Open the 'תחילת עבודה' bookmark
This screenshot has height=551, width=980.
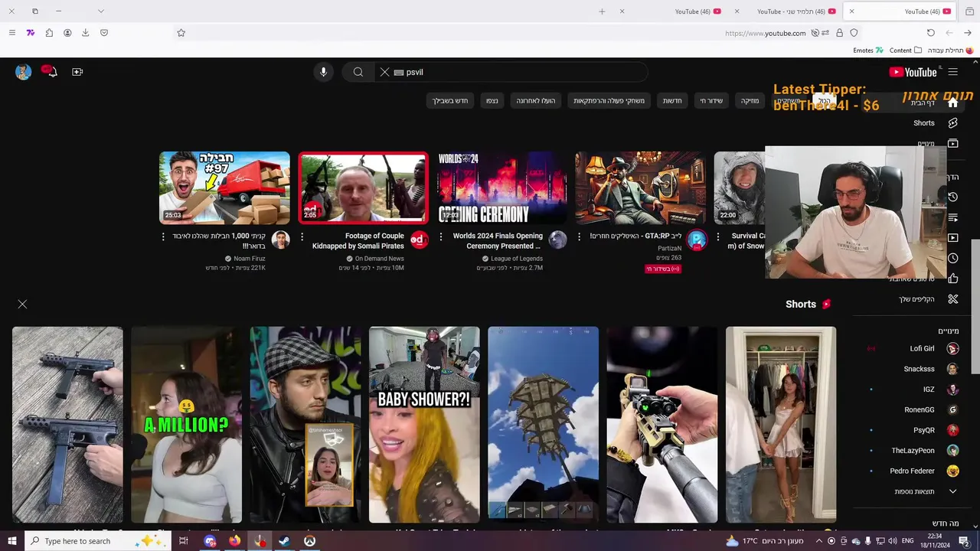pyautogui.click(x=950, y=51)
